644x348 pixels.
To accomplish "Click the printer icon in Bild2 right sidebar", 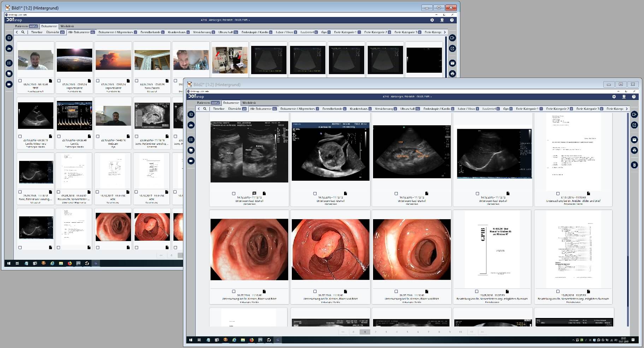I will (634, 150).
